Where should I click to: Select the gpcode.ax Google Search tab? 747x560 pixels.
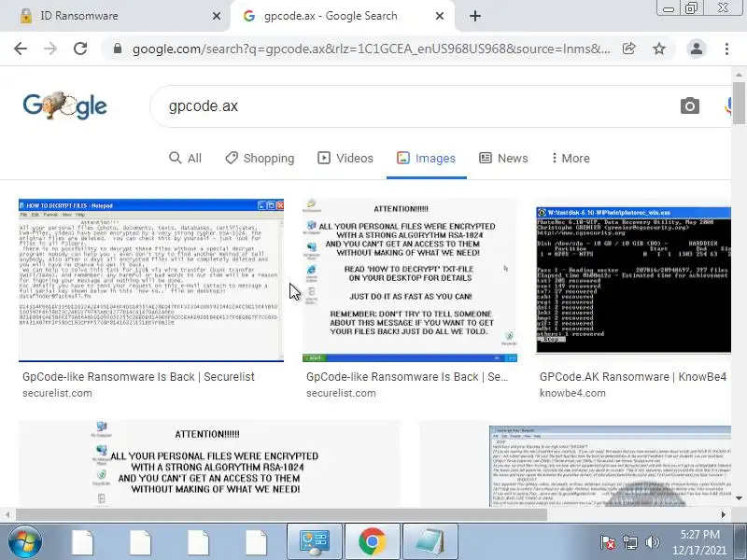pos(342,16)
